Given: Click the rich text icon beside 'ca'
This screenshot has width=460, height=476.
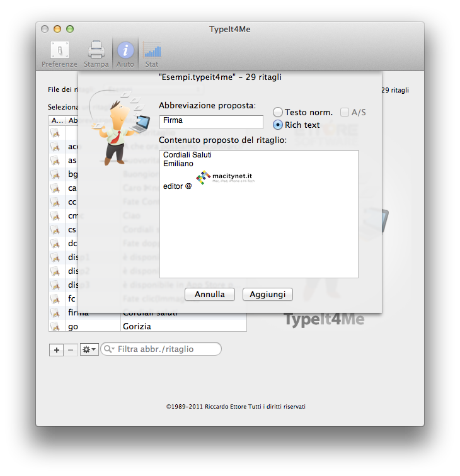Looking at the screenshot, I should tap(55, 188).
